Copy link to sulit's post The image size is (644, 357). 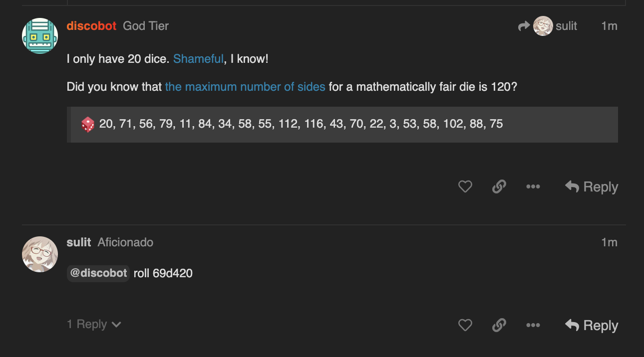click(x=499, y=326)
